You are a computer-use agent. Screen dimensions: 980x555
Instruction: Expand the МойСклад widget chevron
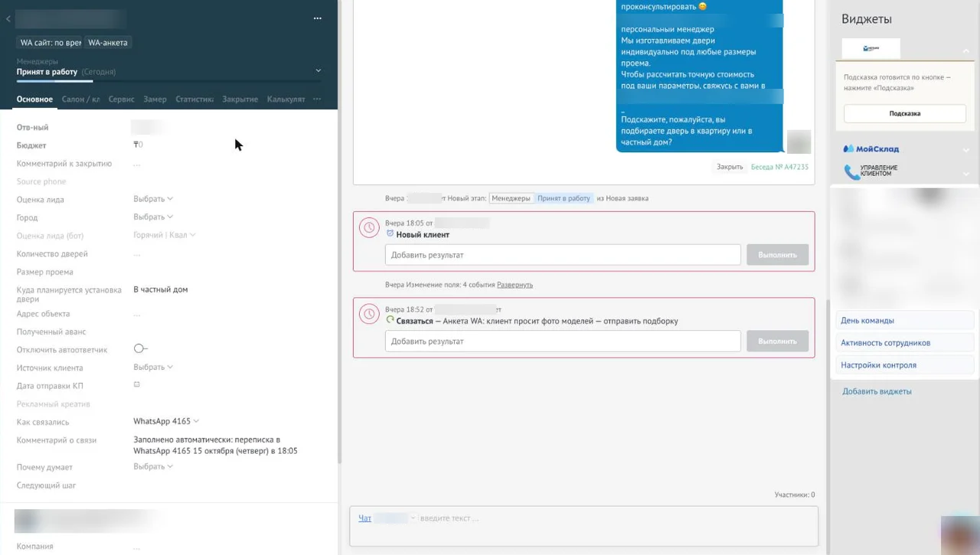(966, 150)
